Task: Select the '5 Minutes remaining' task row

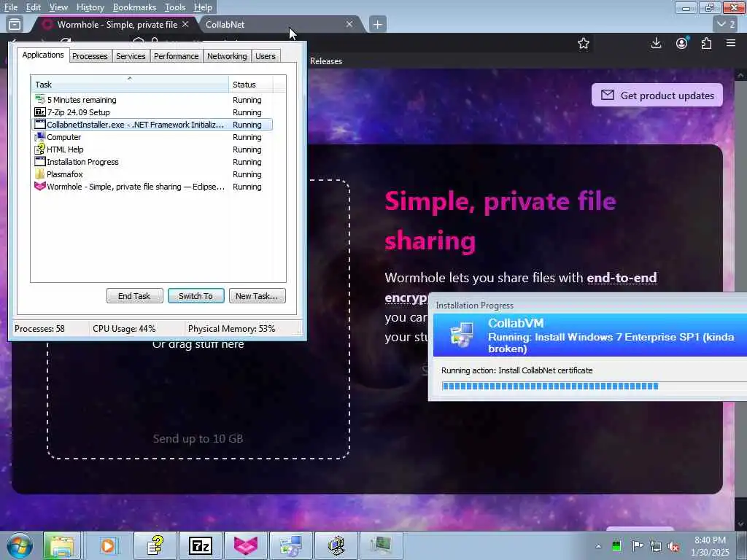Action: tap(152, 100)
